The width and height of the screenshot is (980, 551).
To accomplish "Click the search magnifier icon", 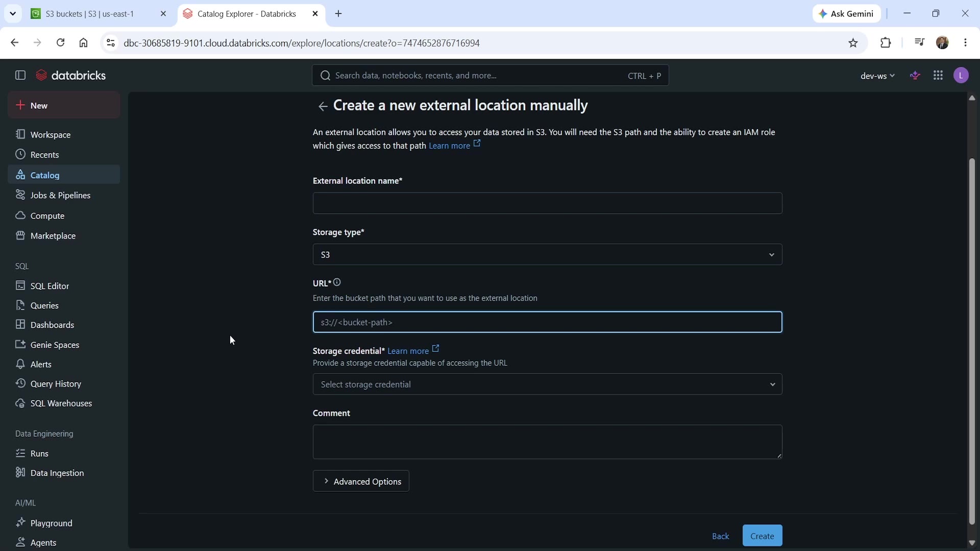I will coord(325,76).
